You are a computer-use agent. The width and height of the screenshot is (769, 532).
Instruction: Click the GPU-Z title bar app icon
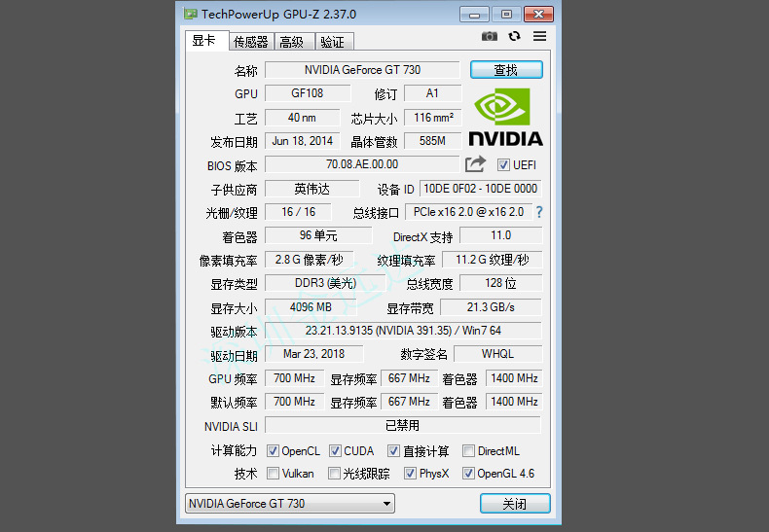pos(191,14)
